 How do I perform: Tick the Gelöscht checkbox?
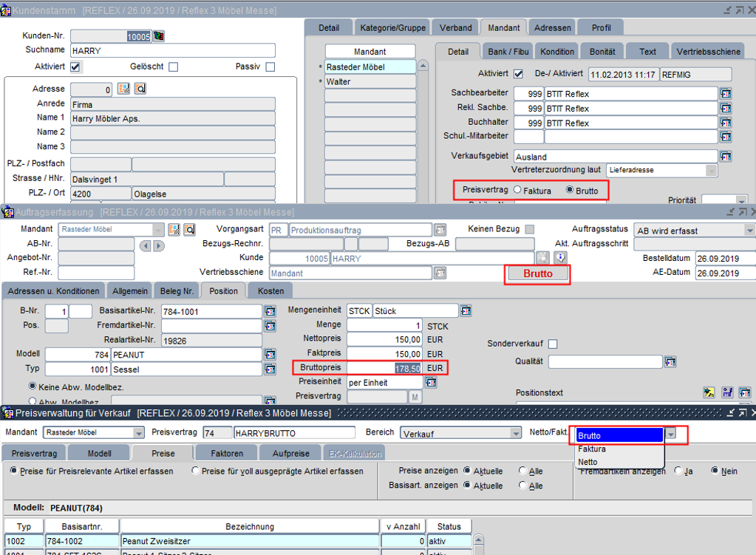173,67
